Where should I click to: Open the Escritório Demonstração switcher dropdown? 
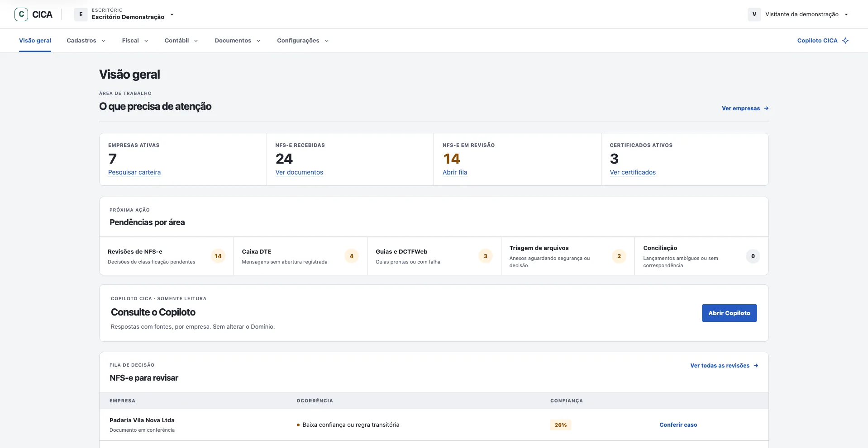pyautogui.click(x=125, y=14)
